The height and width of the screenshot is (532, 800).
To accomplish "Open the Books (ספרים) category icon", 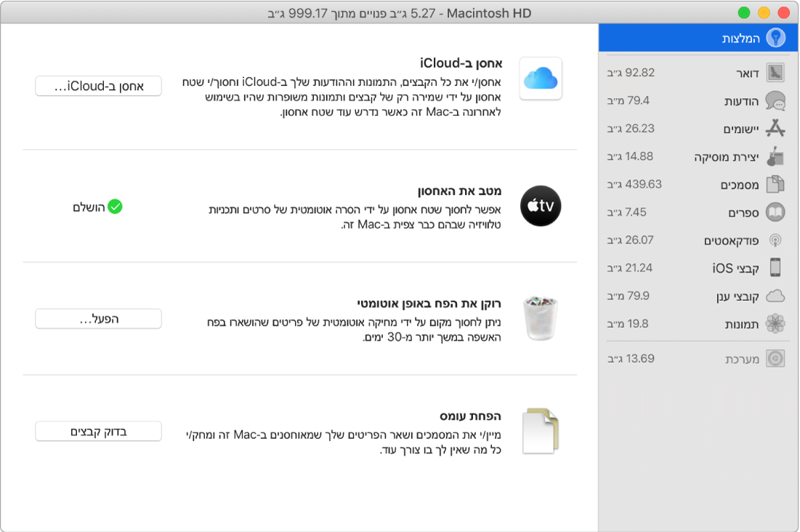I will (776, 212).
